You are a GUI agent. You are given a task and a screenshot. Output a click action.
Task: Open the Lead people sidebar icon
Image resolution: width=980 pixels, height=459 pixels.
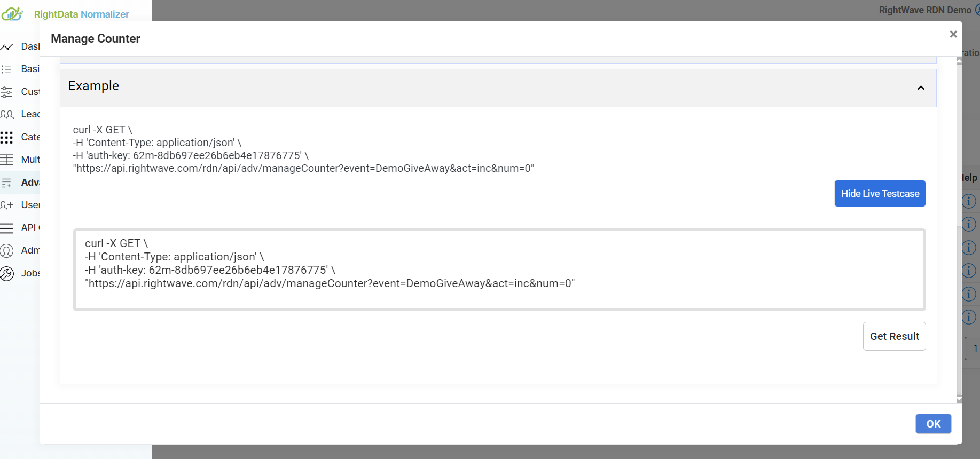click(7, 114)
